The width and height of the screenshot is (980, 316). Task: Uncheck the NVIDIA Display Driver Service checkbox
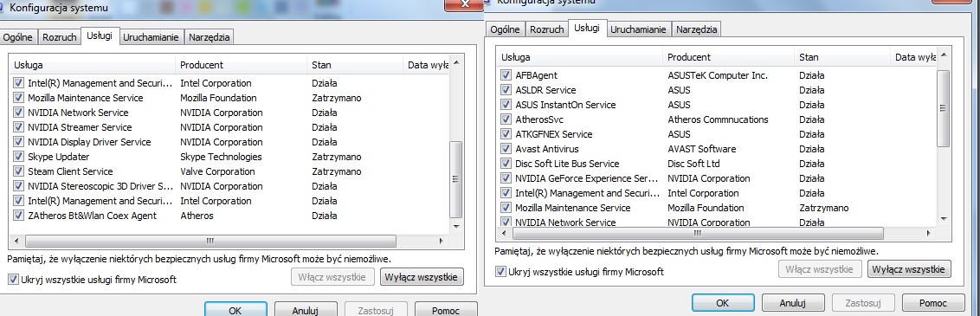18,142
